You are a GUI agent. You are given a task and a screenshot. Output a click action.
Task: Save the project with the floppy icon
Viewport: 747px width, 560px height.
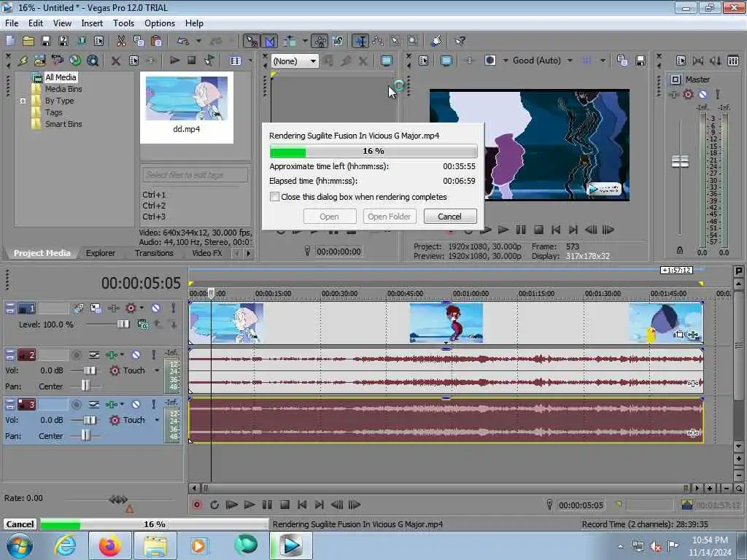pos(46,41)
